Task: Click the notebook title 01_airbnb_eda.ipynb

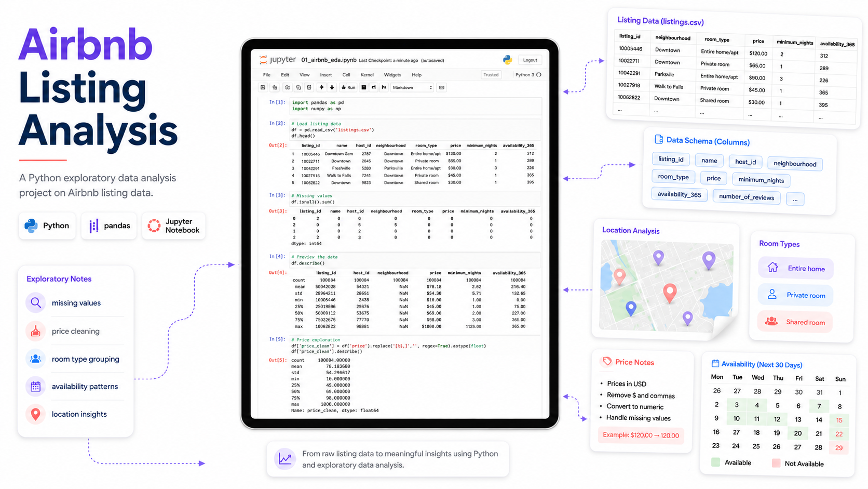Action: 329,60
